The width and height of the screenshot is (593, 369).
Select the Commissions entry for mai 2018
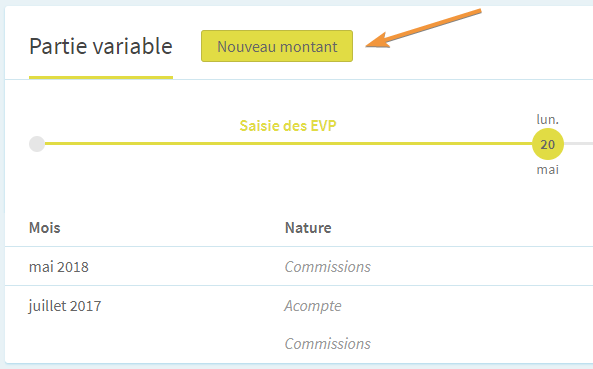point(328,267)
